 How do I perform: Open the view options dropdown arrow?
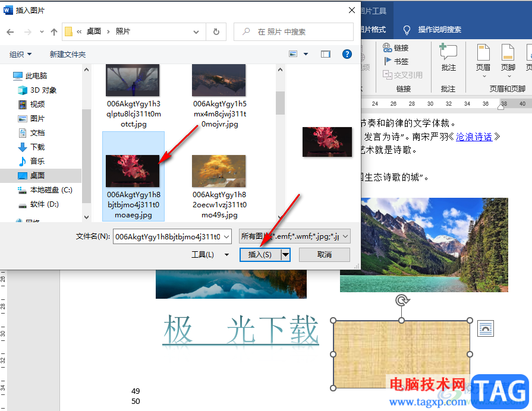pyautogui.click(x=306, y=54)
